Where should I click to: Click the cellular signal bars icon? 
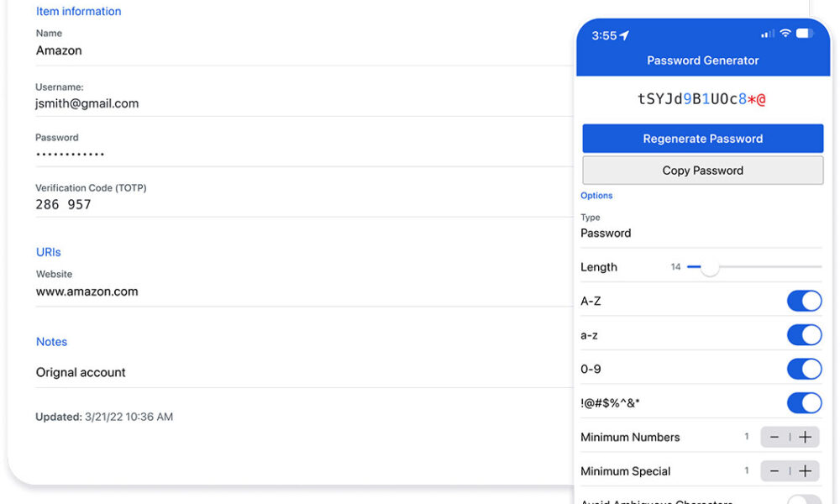tap(768, 34)
